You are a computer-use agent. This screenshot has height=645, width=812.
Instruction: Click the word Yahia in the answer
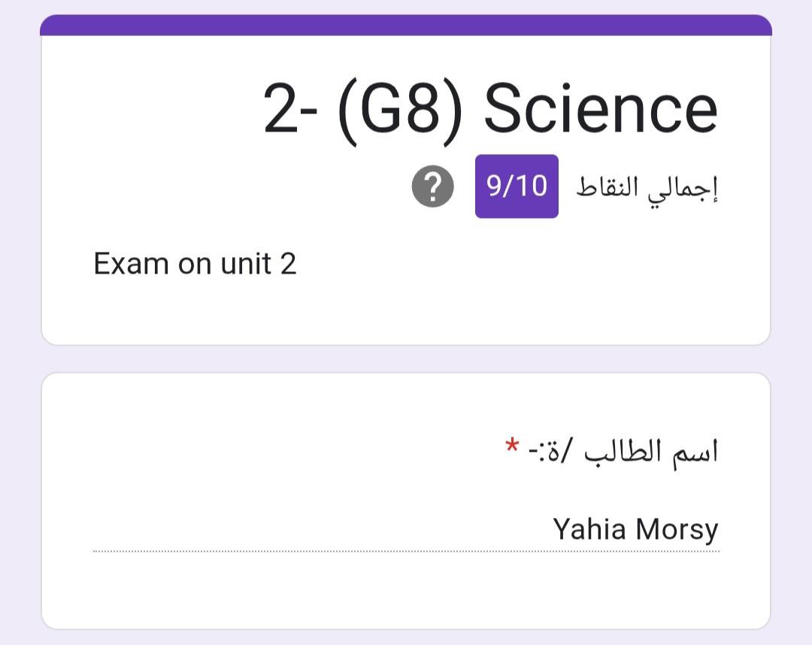(x=589, y=529)
